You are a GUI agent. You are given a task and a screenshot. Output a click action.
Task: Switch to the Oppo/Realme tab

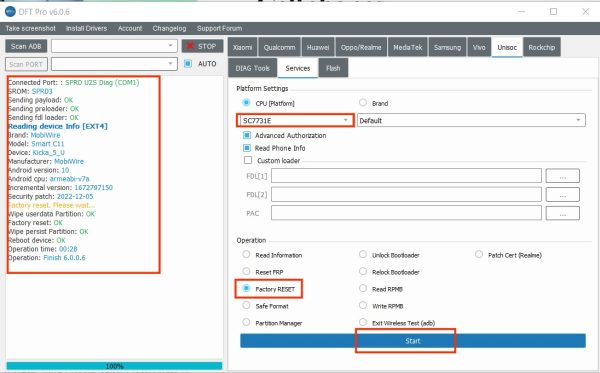pyautogui.click(x=361, y=47)
